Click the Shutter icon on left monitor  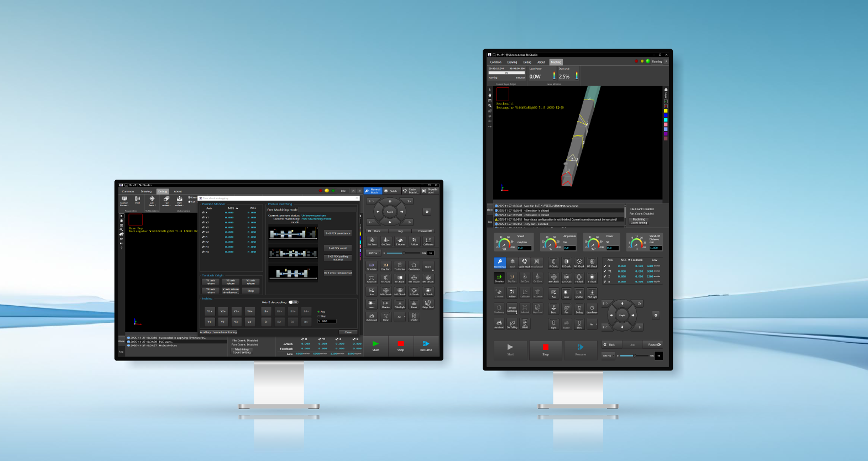click(386, 304)
